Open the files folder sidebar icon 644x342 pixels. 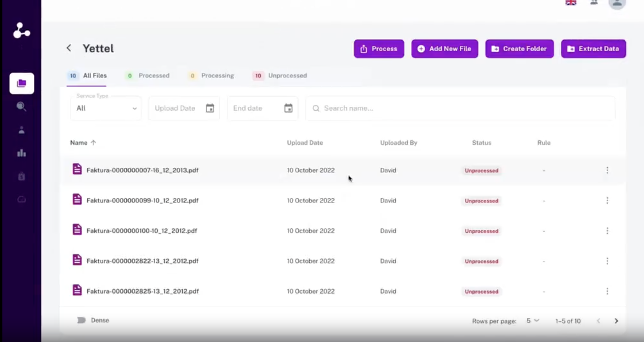click(22, 83)
